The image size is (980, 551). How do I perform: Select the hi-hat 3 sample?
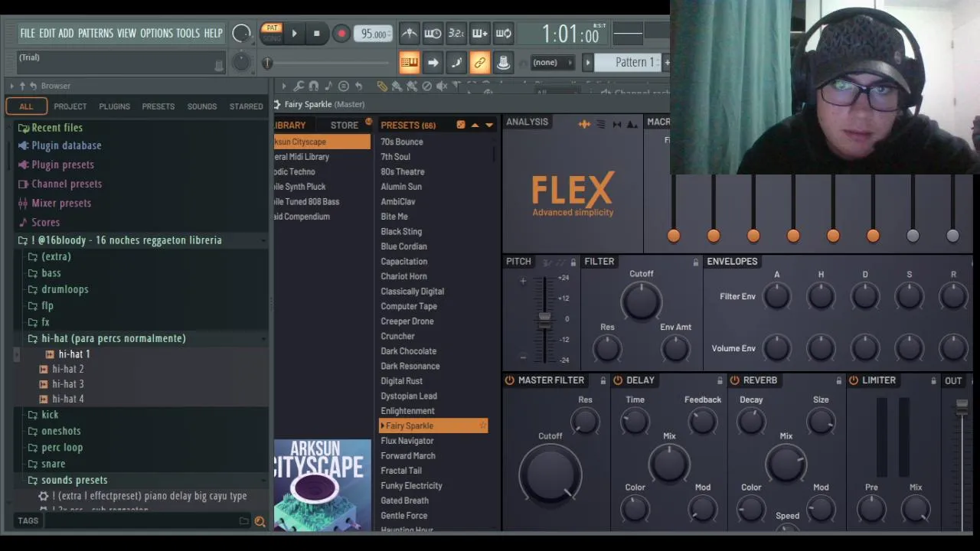pos(67,384)
